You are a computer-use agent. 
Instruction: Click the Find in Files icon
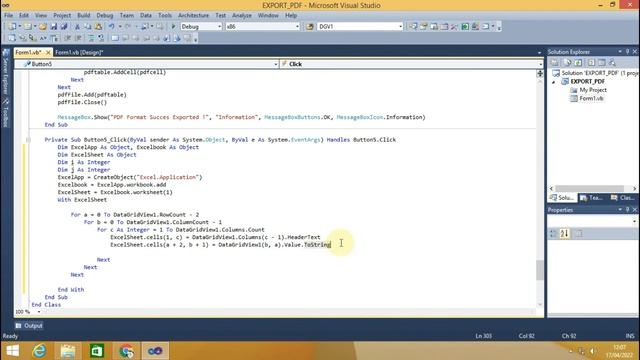tap(310, 27)
